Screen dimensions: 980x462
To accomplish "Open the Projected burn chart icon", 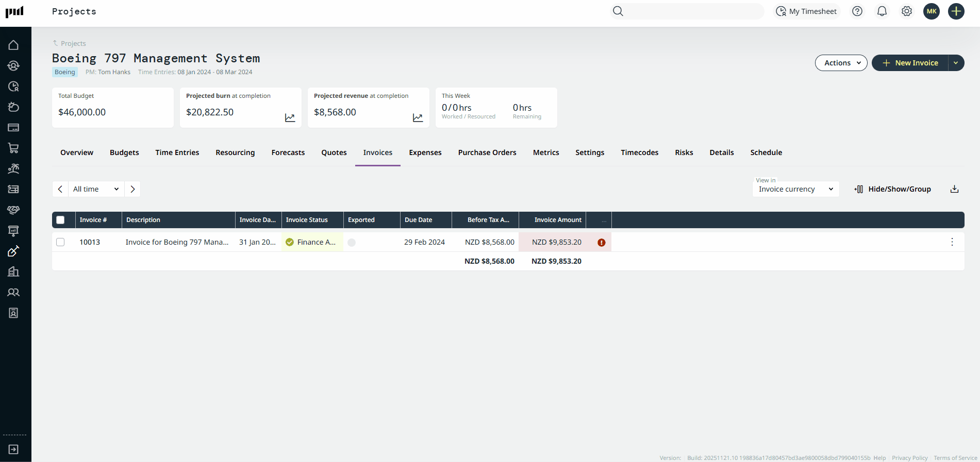I will [x=290, y=118].
